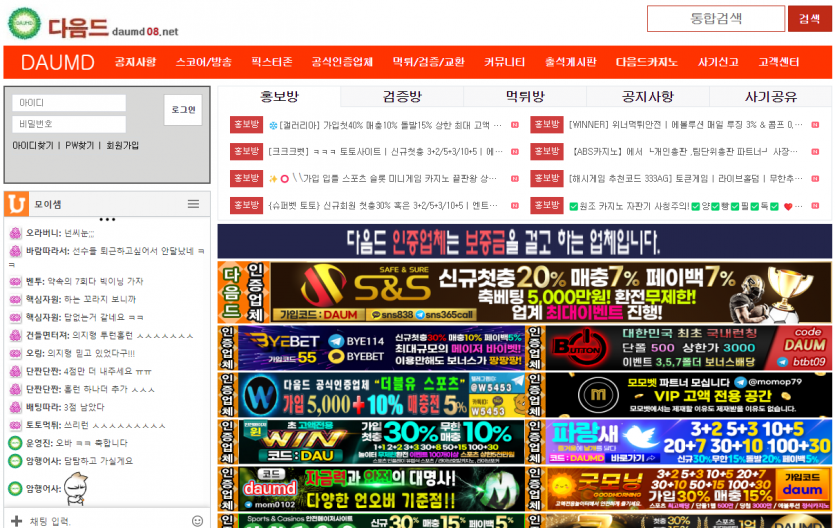
Task: Open the 크크크벳 토토사이트 post
Action: [386, 152]
